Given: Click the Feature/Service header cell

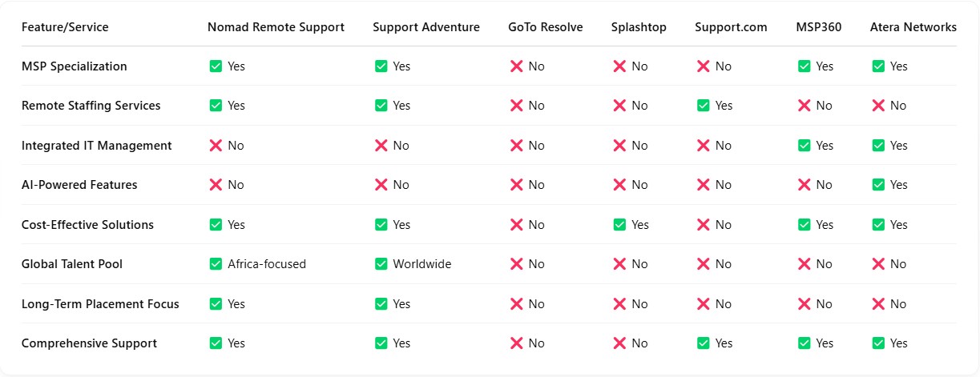Looking at the screenshot, I should pyautogui.click(x=65, y=27).
